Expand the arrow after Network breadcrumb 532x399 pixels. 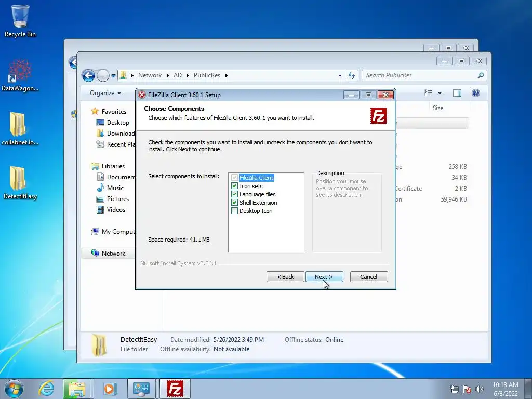coord(168,75)
